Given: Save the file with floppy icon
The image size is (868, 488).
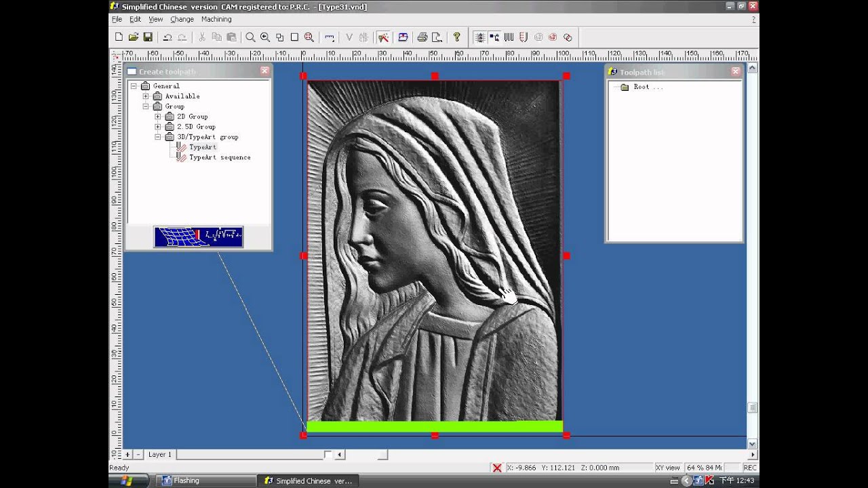Looking at the screenshot, I should (x=148, y=37).
